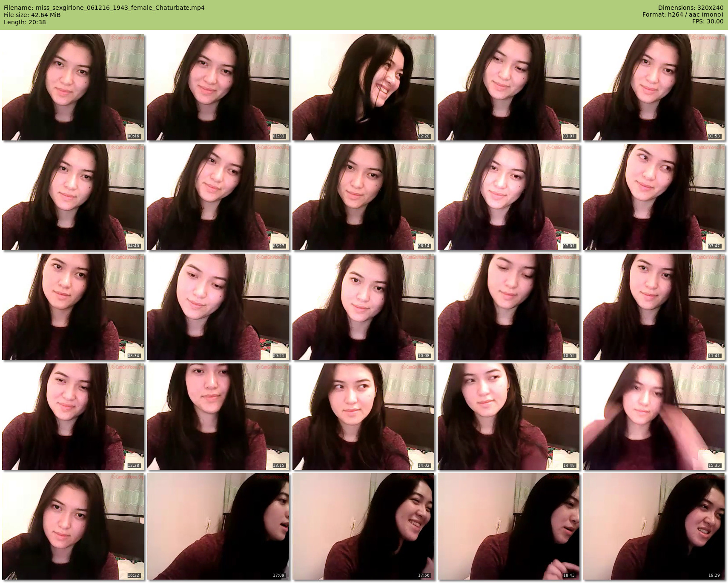Open the thumbnail stamped 00:46
Image resolution: width=728 pixels, height=583 pixels.
[x=73, y=87]
